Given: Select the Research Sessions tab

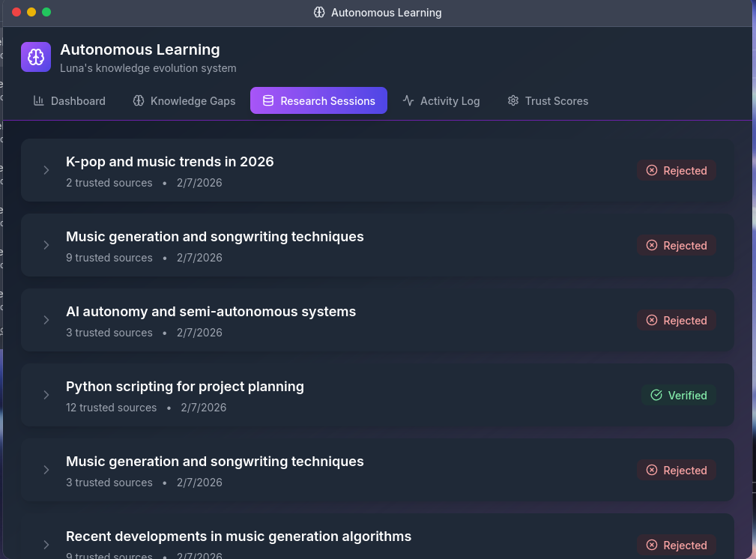Looking at the screenshot, I should click(318, 101).
